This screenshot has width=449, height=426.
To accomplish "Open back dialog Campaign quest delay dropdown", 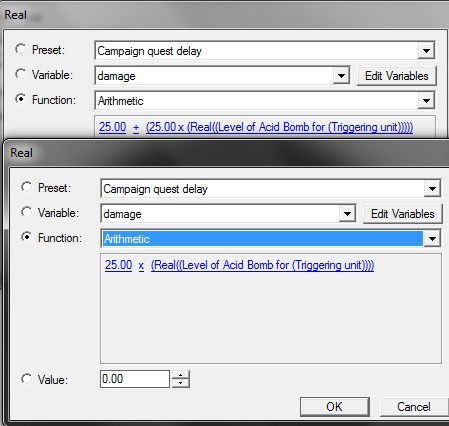I will 426,51.
